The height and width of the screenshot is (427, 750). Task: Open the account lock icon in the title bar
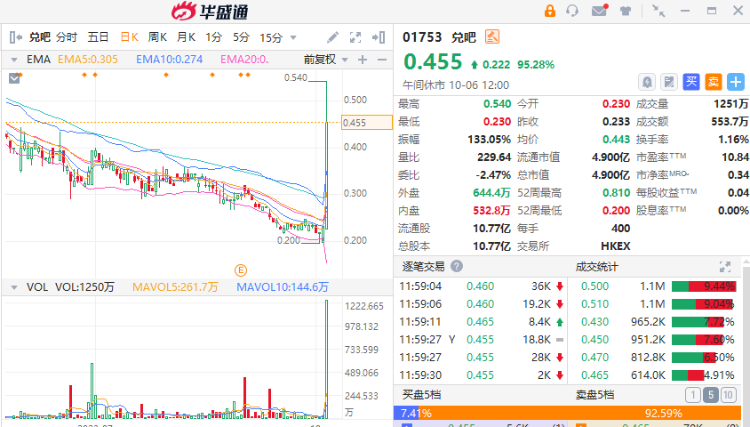pos(550,11)
